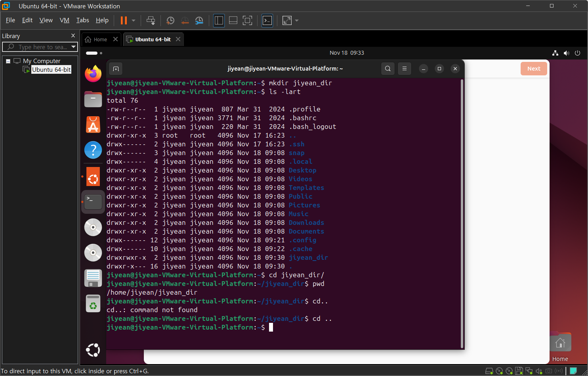Toggle the console view toolbar icon
588x376 pixels.
coord(267,20)
